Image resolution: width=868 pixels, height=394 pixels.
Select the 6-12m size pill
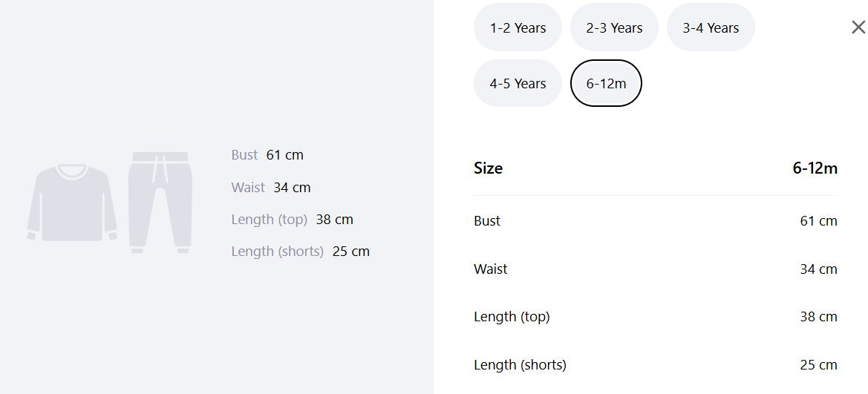point(606,83)
